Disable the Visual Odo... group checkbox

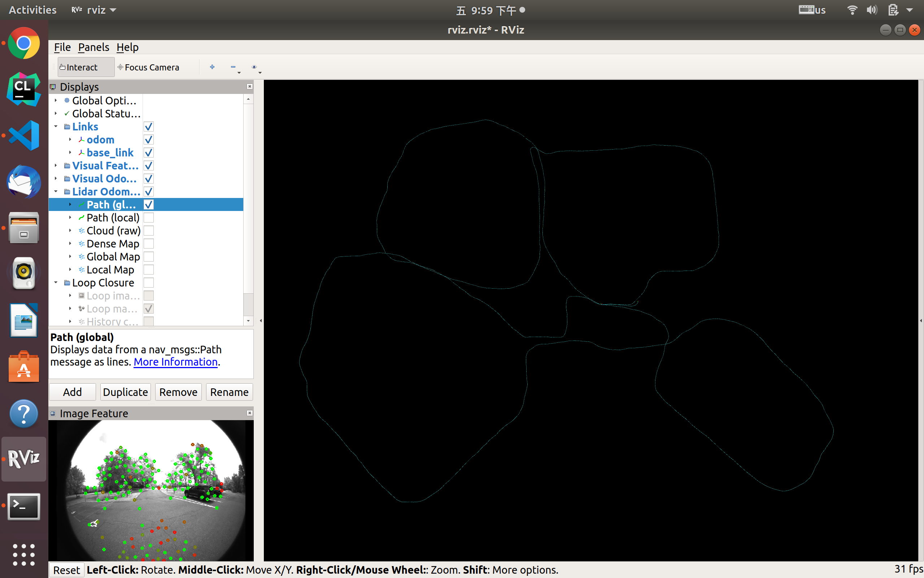click(x=149, y=178)
